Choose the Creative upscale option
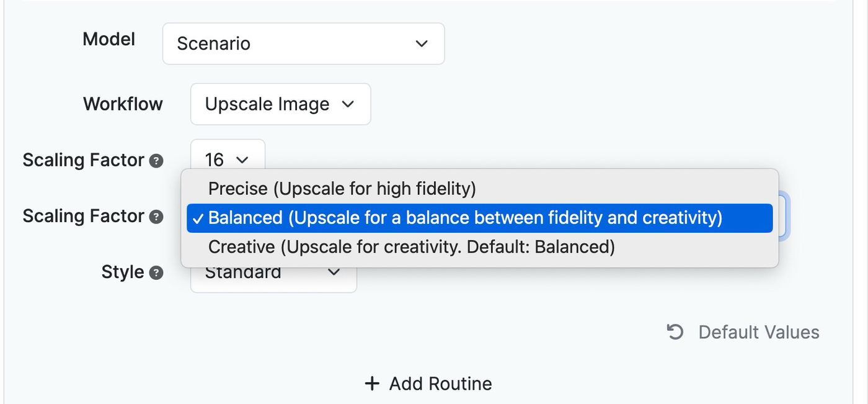This screenshot has width=868, height=404. [411, 247]
